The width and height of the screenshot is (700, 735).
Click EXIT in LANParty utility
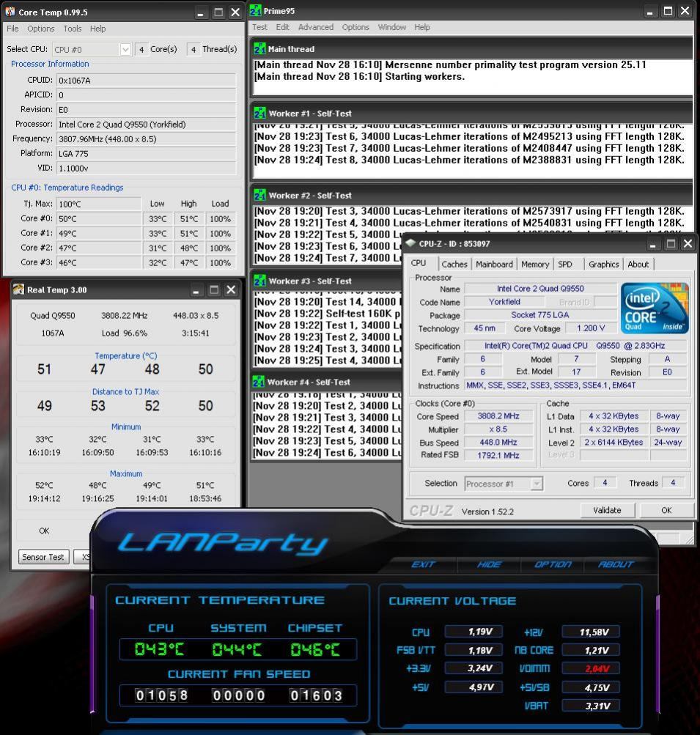click(423, 564)
